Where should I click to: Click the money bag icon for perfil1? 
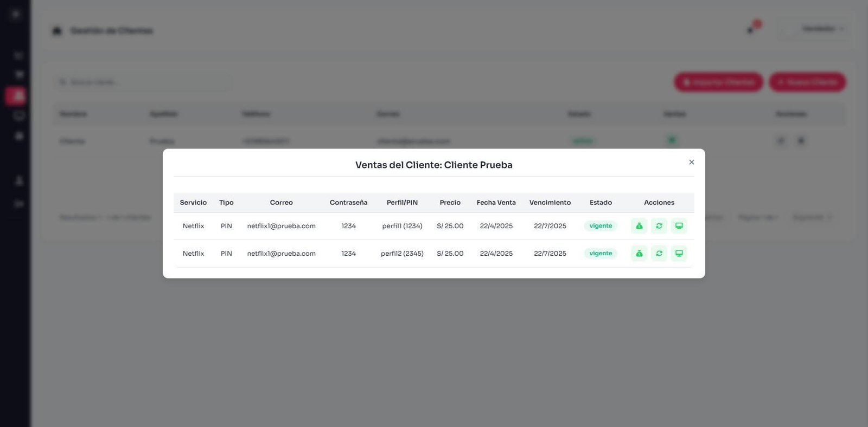[639, 226]
